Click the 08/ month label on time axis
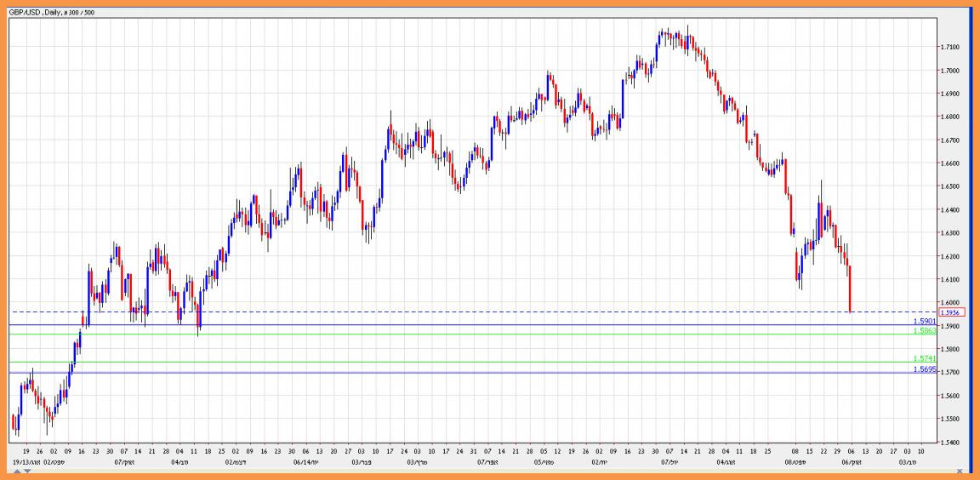 793,463
